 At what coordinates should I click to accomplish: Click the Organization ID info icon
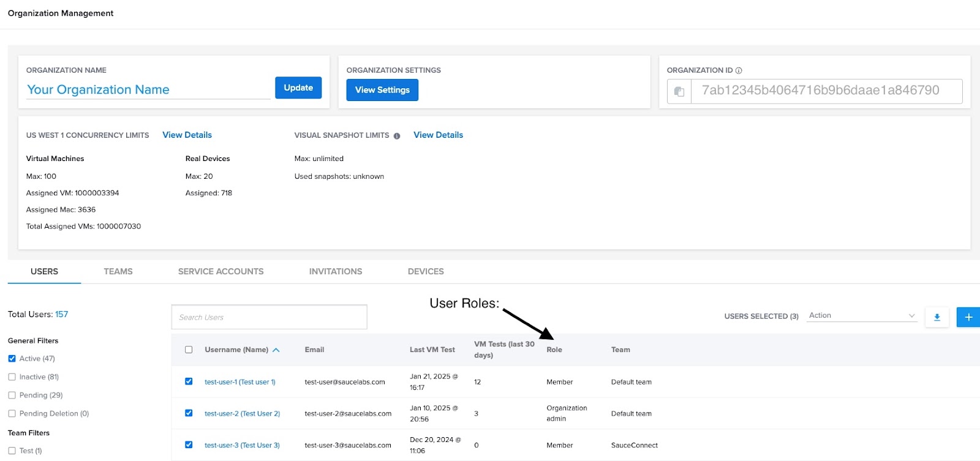(x=739, y=70)
